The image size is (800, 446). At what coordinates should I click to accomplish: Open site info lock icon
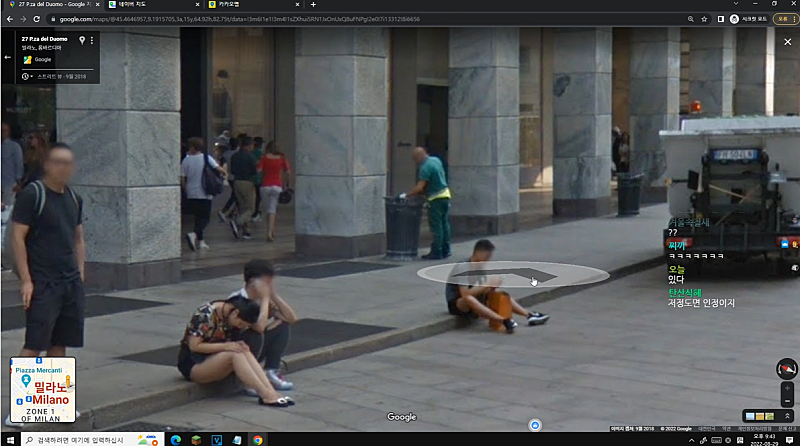[x=53, y=19]
